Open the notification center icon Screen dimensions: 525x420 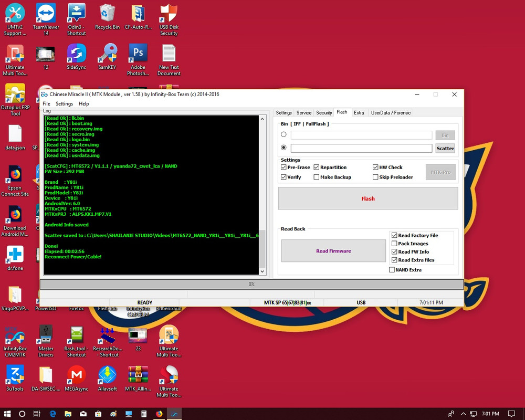511,414
